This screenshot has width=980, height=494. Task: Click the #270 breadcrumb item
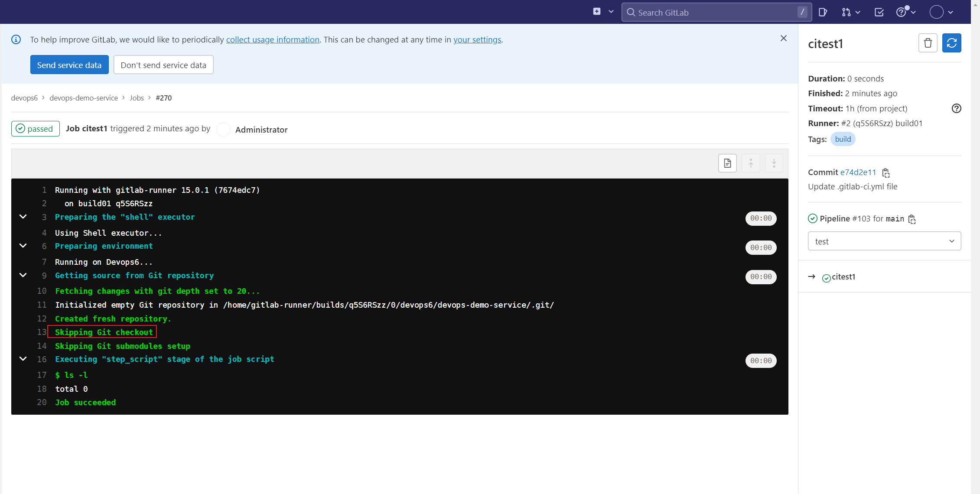click(164, 97)
